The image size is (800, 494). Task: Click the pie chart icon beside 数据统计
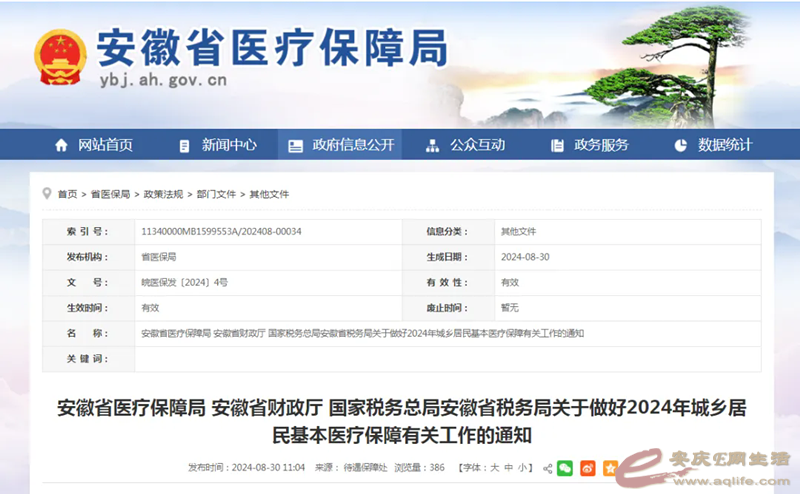[x=681, y=145]
